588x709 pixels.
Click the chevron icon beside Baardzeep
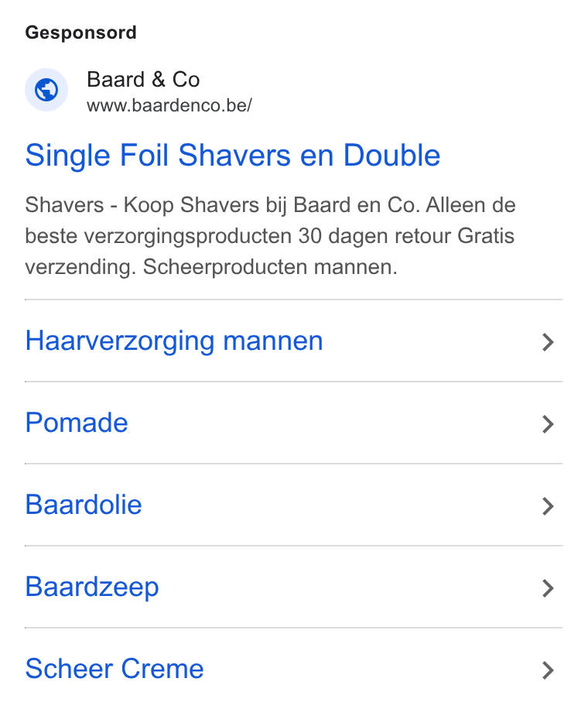coord(548,588)
